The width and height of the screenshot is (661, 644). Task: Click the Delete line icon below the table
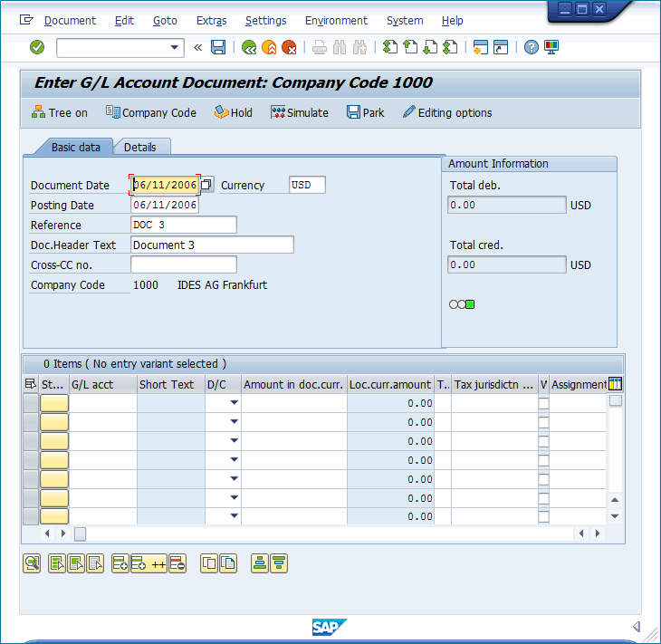tap(177, 563)
